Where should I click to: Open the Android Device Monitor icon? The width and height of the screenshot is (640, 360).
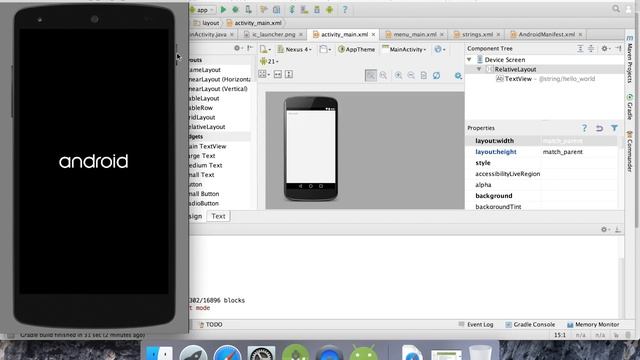pos(330,9)
